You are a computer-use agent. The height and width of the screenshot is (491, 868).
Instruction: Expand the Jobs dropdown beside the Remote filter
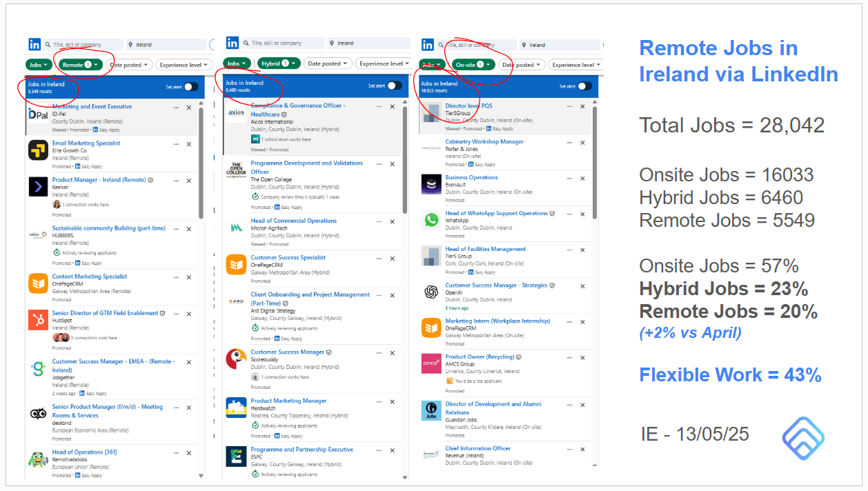click(x=38, y=65)
